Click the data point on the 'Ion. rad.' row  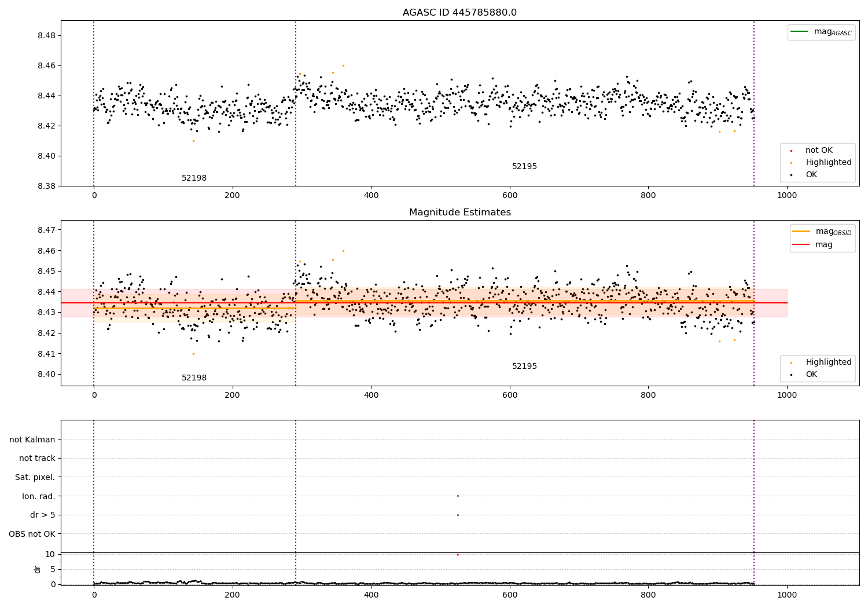[458, 496]
